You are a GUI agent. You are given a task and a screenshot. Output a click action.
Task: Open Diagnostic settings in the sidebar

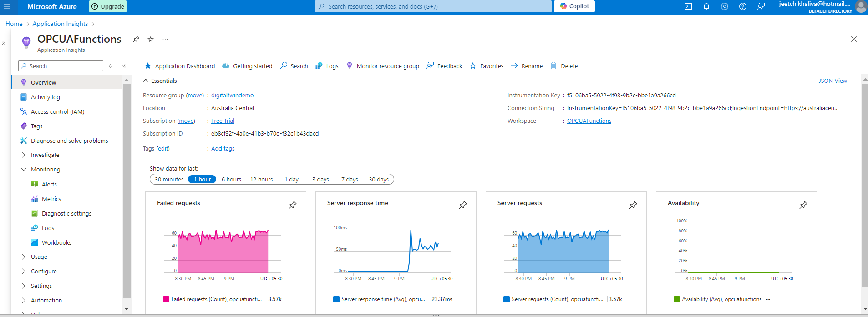(x=66, y=213)
